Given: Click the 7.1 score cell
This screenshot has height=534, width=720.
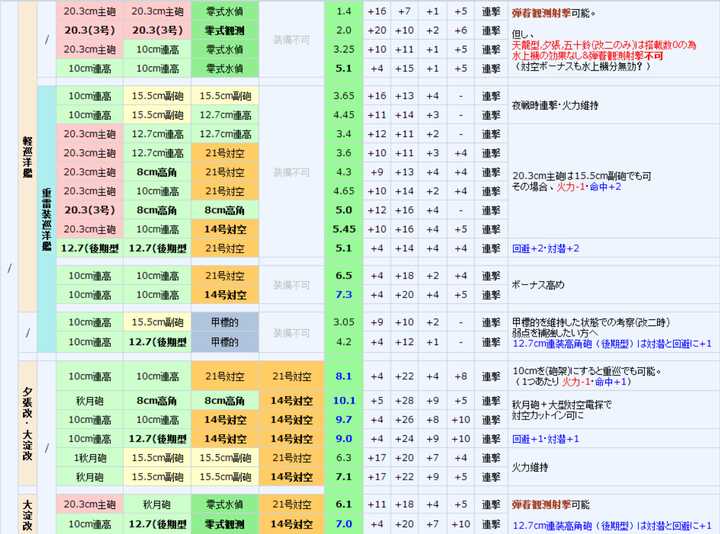Looking at the screenshot, I should 343,477.
